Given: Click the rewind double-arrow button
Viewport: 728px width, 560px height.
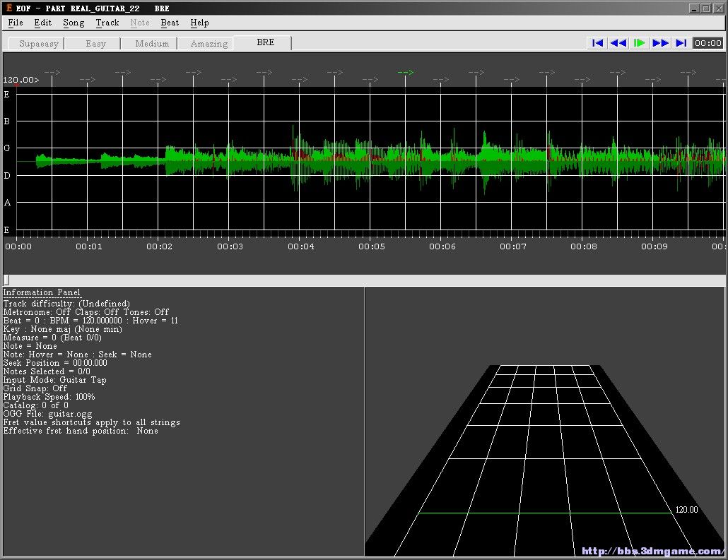Looking at the screenshot, I should point(618,43).
